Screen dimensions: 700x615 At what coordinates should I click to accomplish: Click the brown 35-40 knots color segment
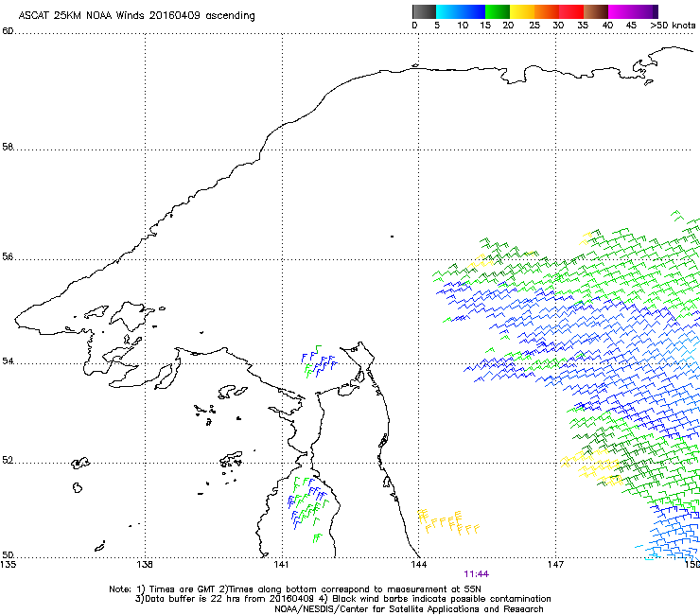tap(596, 11)
